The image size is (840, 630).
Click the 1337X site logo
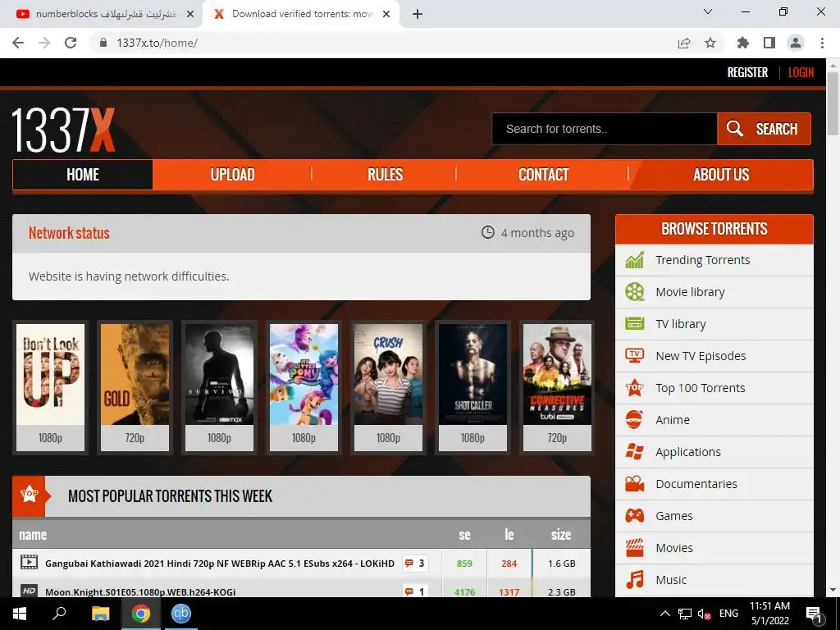coord(63,130)
